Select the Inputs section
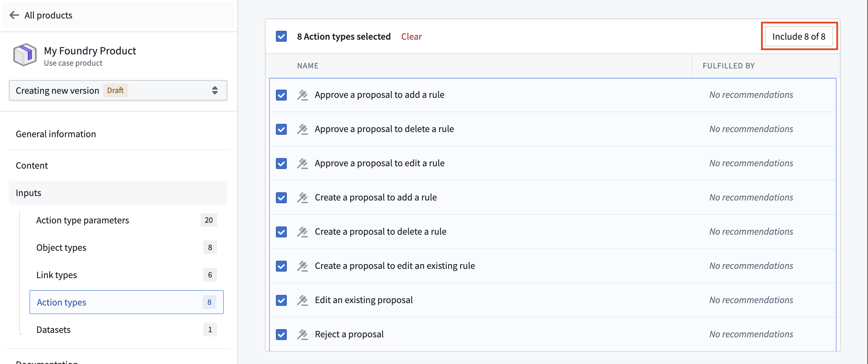 pos(118,193)
